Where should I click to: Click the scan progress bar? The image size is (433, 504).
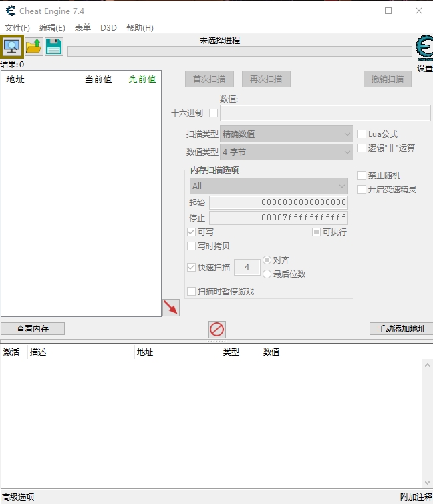tap(240, 51)
